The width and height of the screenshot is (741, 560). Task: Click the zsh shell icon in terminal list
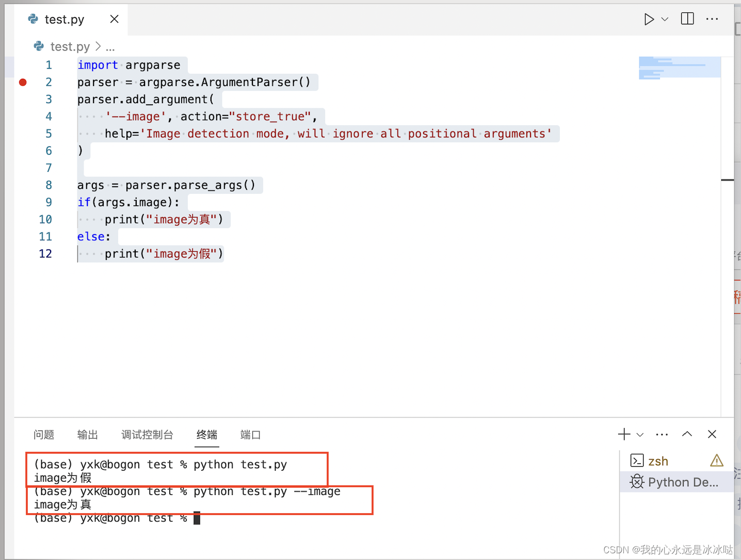638,460
